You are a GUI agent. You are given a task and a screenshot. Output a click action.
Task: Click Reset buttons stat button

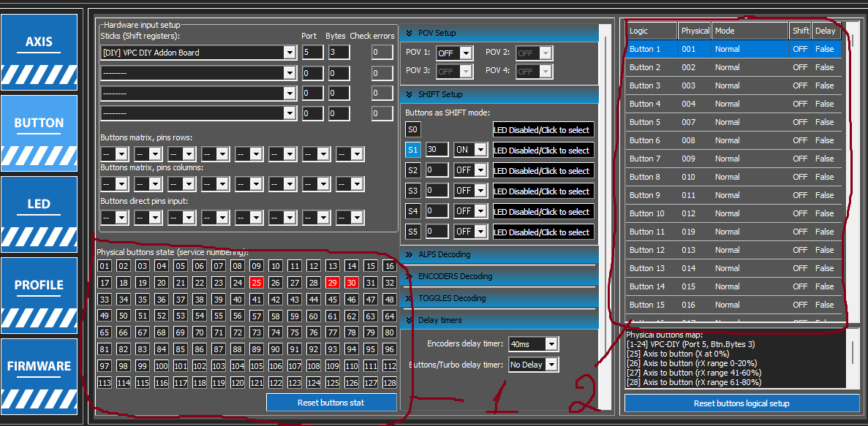331,403
